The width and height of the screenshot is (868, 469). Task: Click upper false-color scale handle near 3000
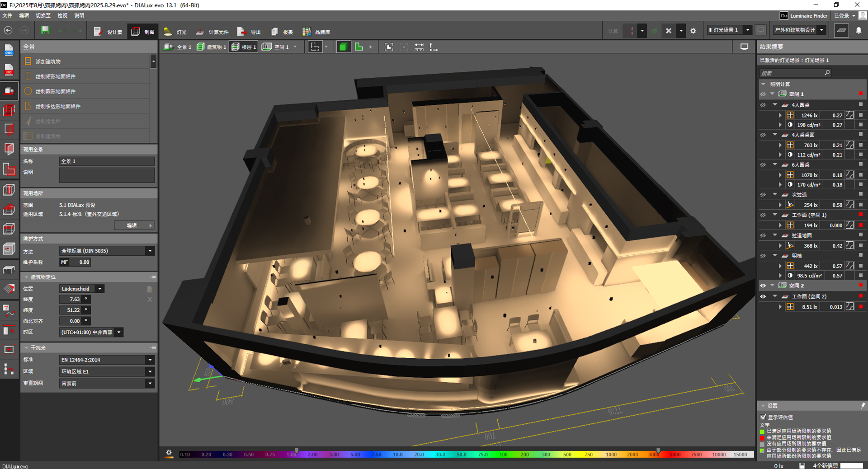pos(658,450)
